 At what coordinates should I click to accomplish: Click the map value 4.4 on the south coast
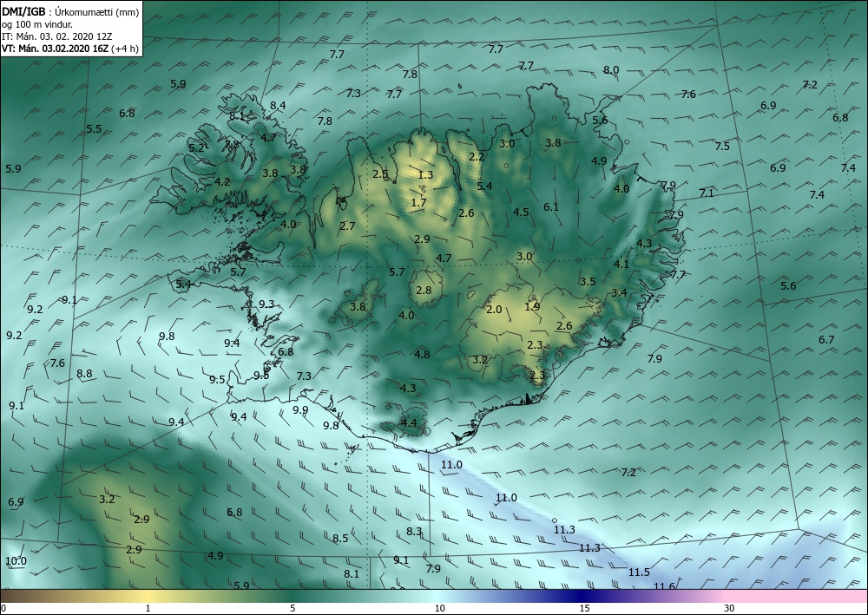[409, 423]
